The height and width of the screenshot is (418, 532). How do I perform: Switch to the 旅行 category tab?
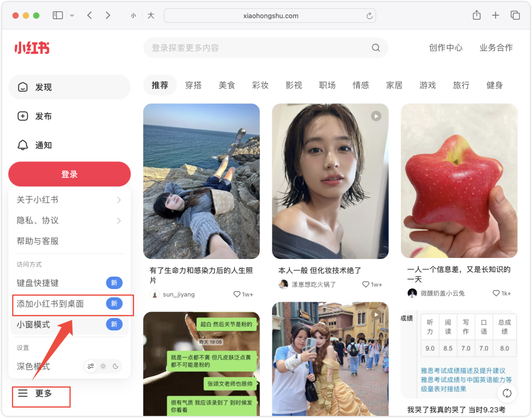pos(461,85)
